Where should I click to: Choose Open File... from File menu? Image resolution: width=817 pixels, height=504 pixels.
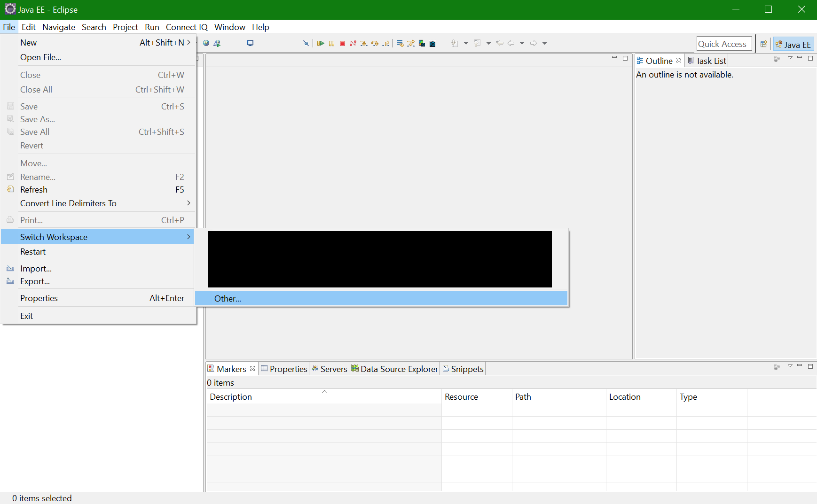(98, 57)
